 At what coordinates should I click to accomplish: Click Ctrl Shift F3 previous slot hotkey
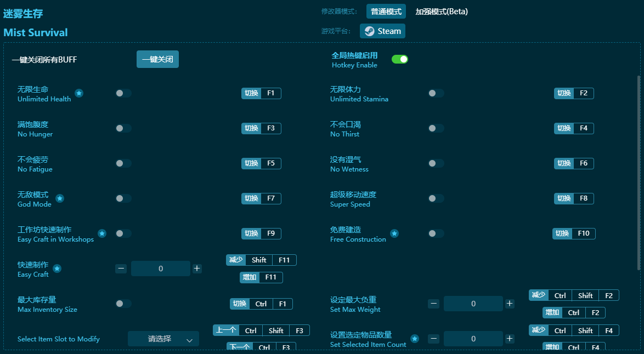point(261,330)
